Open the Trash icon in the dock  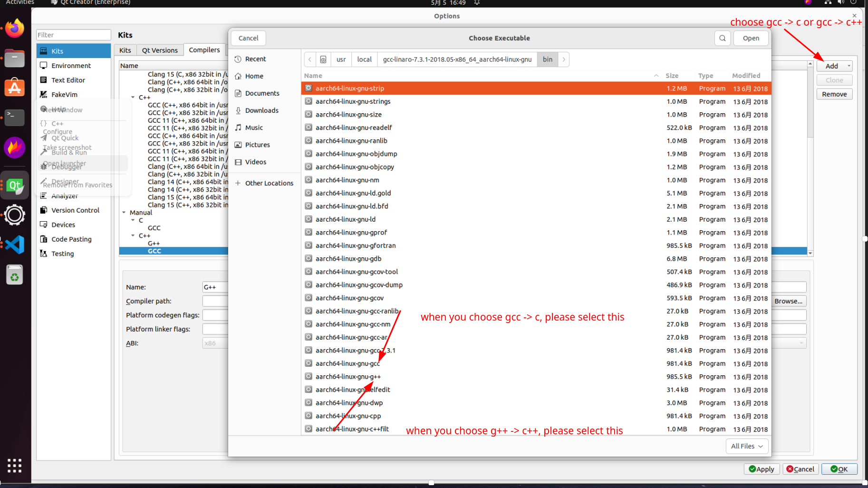(15, 275)
